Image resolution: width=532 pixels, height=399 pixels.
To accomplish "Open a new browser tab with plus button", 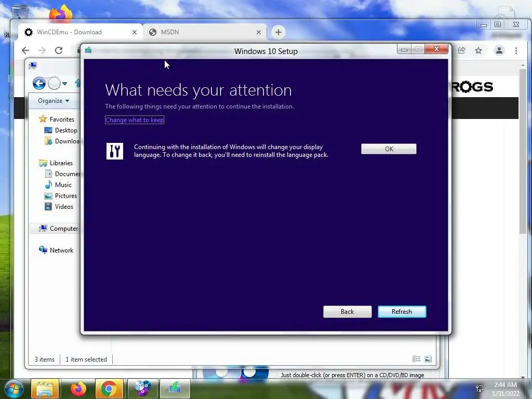I will [278, 32].
